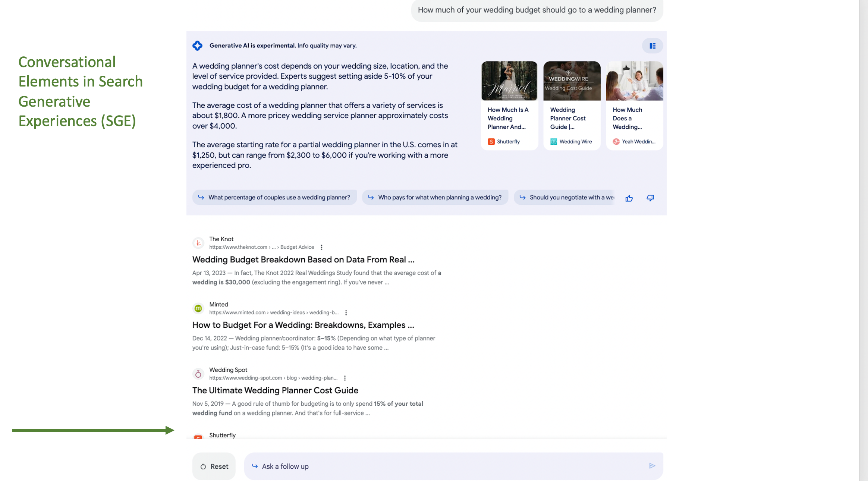Click the generative AI info icon

(x=197, y=46)
